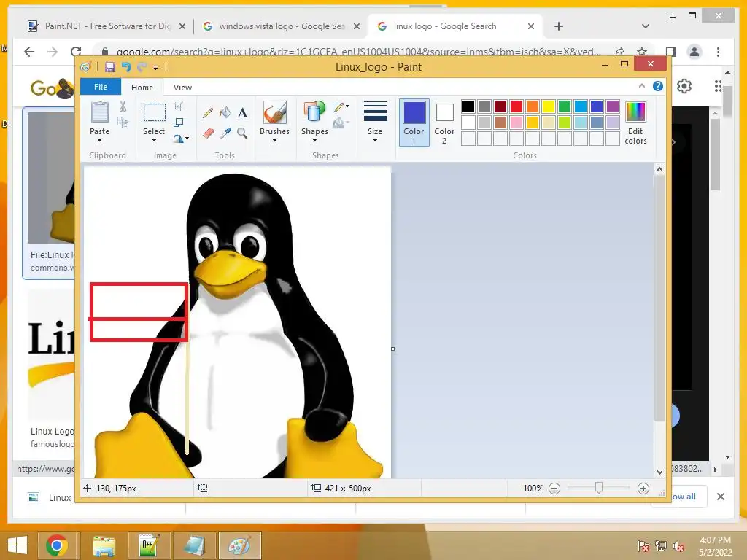Image resolution: width=747 pixels, height=560 pixels.
Task: Click the Cut scissors icon in Clipboard
Action: click(x=123, y=106)
